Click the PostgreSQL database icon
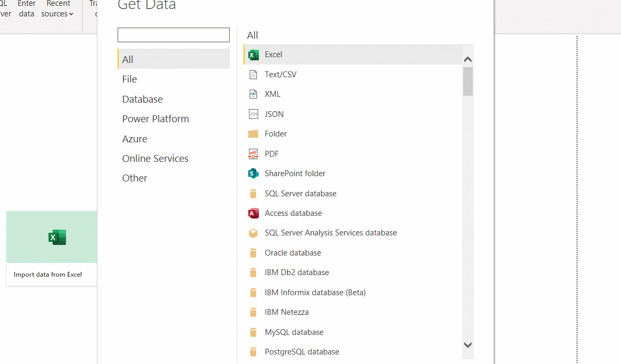621x364 pixels. 253,352
